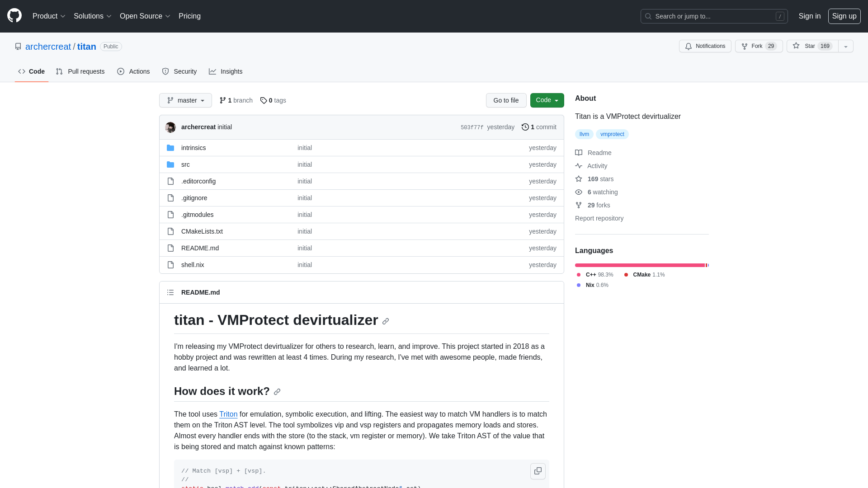Open the llvm topic tag
The width and height of the screenshot is (868, 488).
584,134
